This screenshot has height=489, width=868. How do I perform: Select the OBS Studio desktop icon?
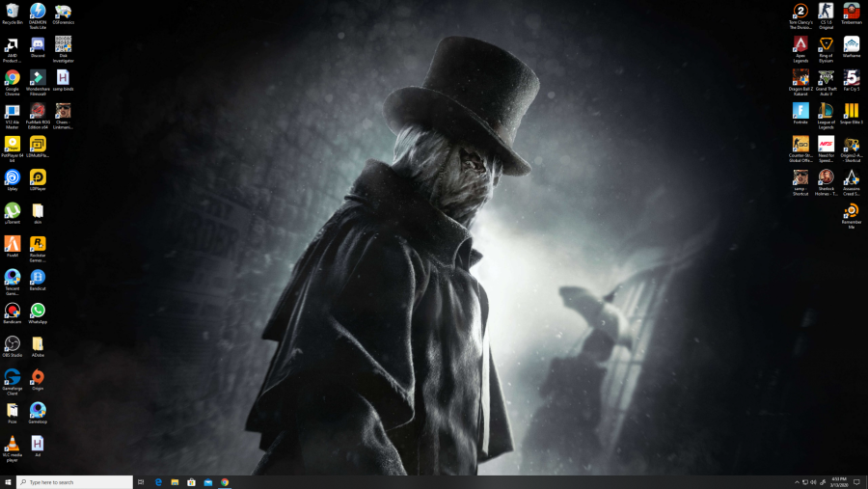(x=13, y=343)
